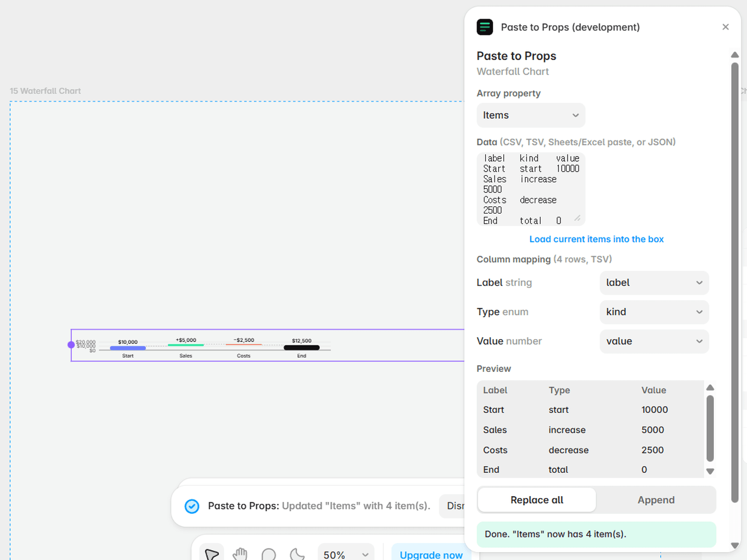Image resolution: width=747 pixels, height=560 pixels.
Task: Click the Upgrade now button
Action: [x=431, y=554]
